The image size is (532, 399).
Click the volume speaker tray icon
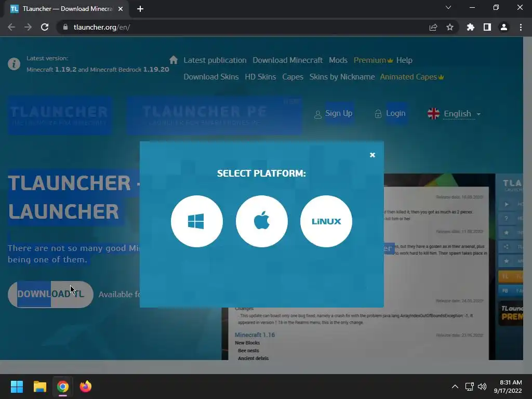coord(482,387)
